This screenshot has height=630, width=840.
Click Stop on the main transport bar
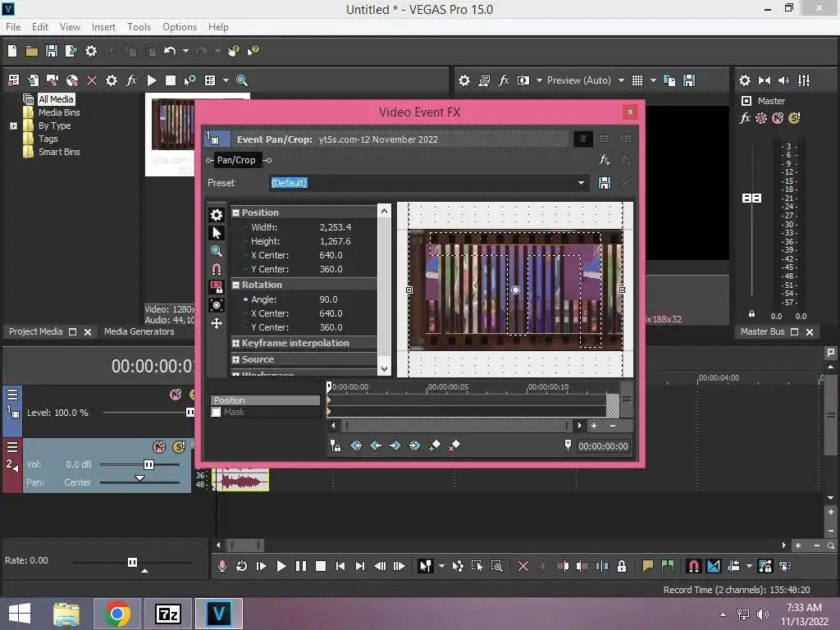321,566
